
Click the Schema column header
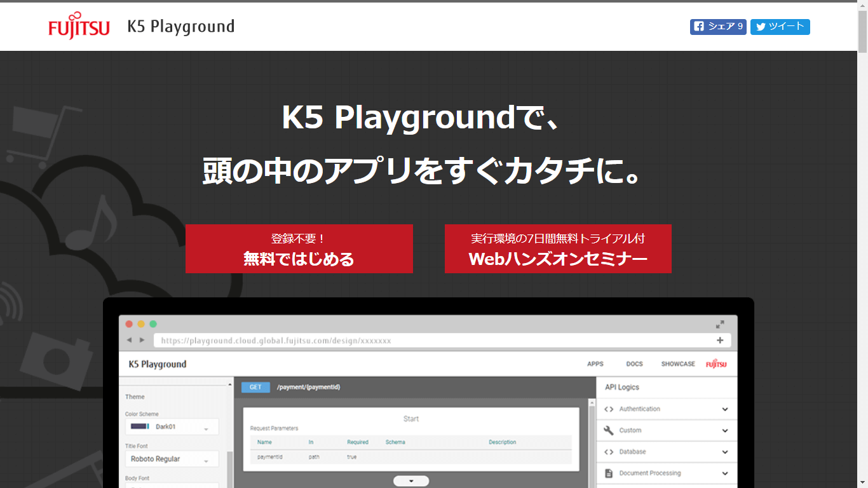click(395, 442)
